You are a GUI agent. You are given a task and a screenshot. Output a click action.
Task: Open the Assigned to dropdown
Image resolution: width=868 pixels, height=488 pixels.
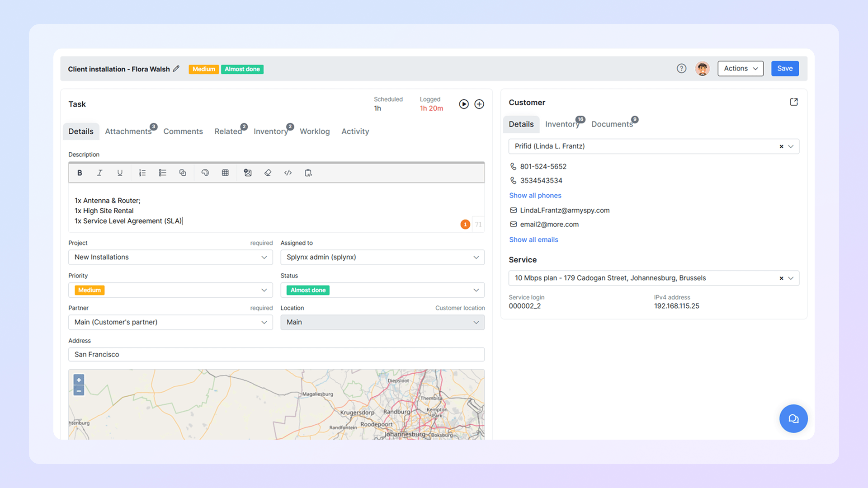coord(476,257)
